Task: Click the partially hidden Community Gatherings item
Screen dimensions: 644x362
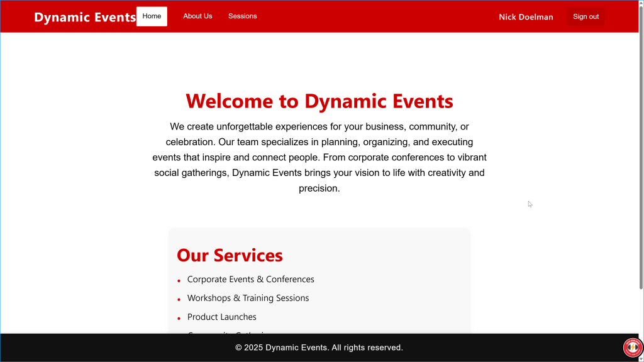Action: (230, 332)
